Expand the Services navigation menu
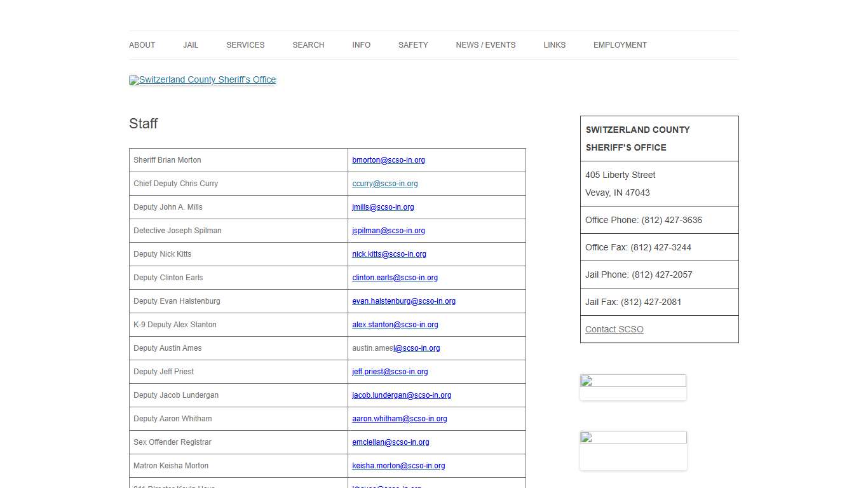868x488 pixels. [x=245, y=45]
